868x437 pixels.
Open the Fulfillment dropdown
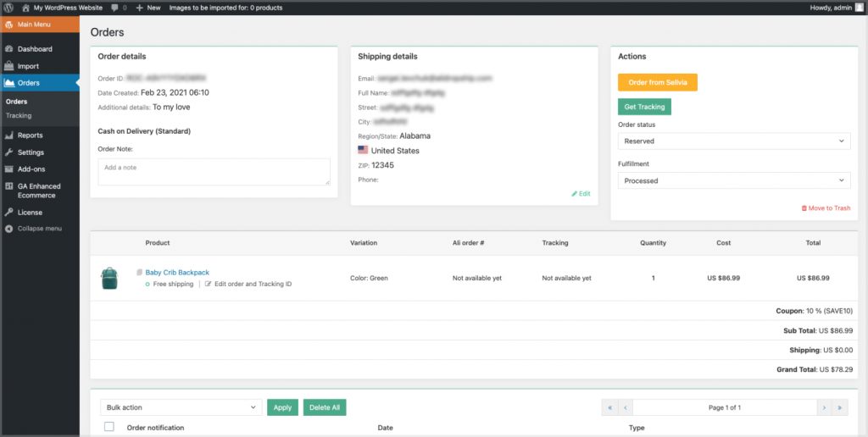pyautogui.click(x=733, y=180)
